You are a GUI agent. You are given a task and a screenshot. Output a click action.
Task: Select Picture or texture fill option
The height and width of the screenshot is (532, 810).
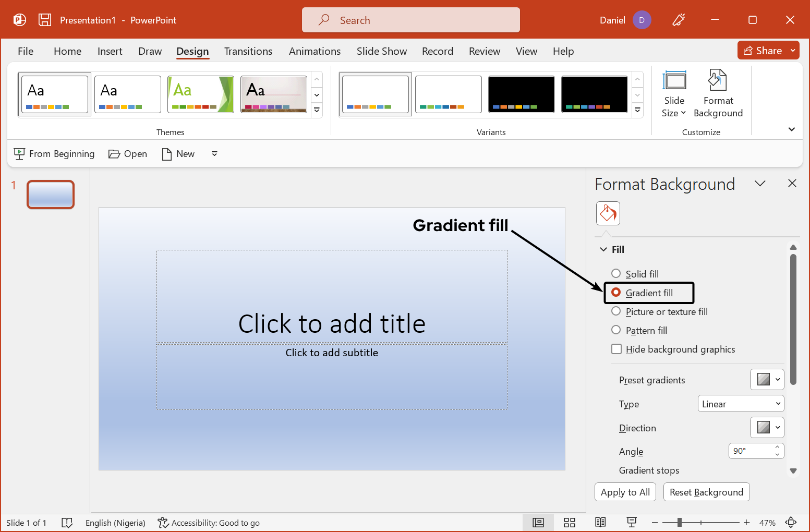tap(616, 311)
